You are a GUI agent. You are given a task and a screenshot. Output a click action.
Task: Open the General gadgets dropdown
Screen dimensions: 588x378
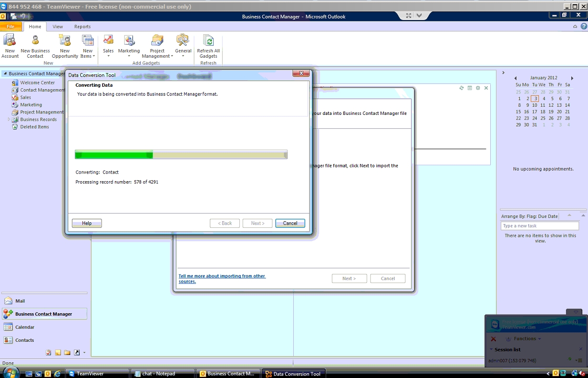[183, 46]
